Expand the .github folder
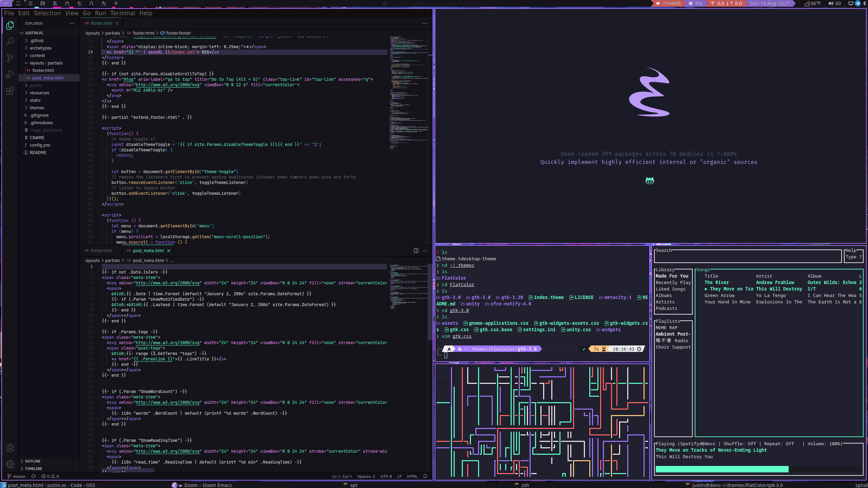Viewport: 868px width, 488px height. pos(37,41)
